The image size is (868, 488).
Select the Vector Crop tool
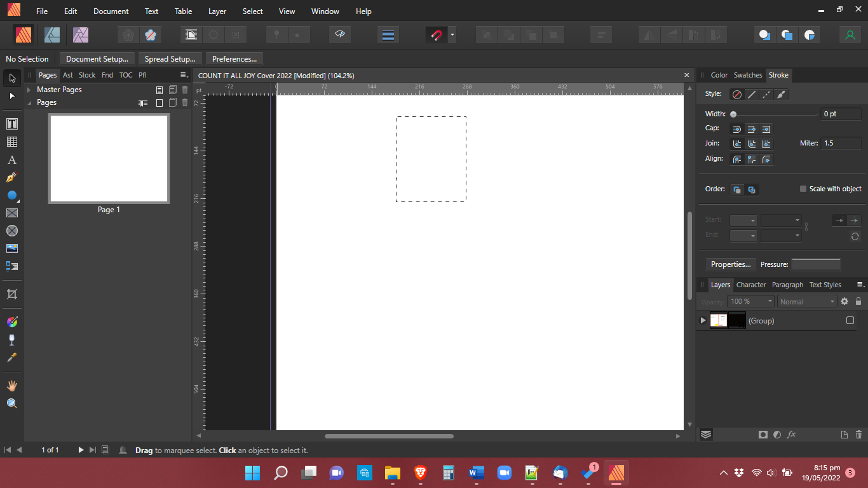(x=11, y=294)
